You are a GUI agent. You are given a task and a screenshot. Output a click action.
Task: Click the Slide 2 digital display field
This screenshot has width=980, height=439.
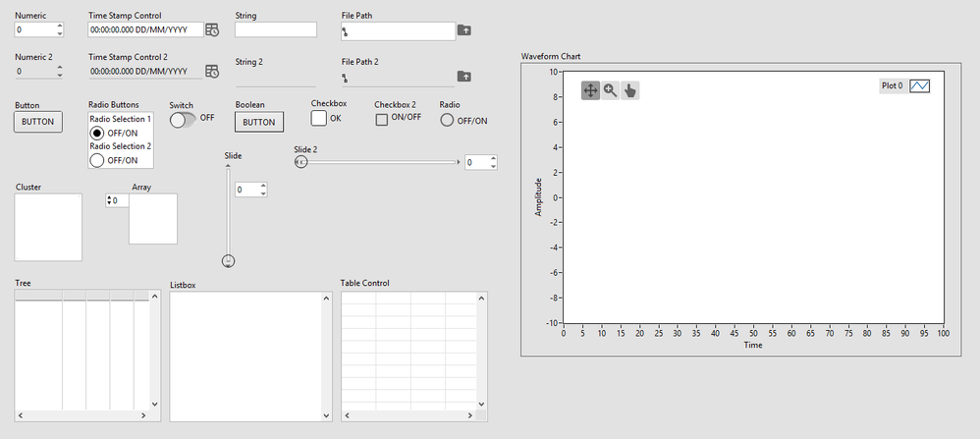(477, 163)
